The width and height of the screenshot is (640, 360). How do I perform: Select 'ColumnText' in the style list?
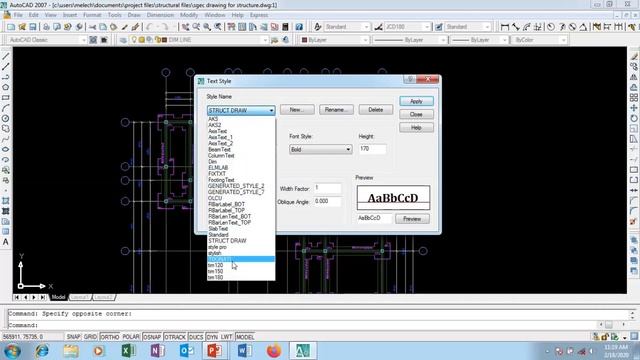tap(241, 156)
